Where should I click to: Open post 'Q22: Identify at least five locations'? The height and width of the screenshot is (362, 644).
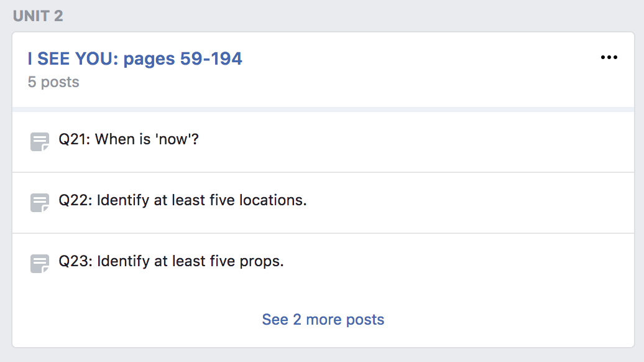[x=183, y=200]
